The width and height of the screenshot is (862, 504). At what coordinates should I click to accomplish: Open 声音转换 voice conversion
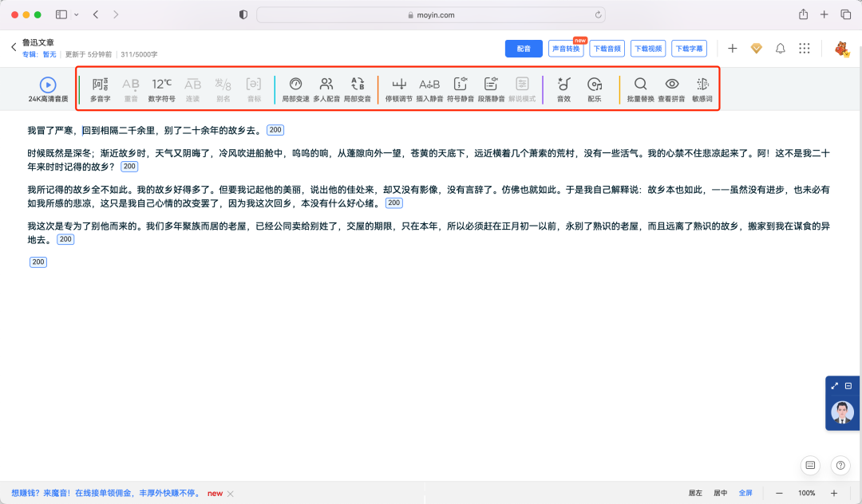(566, 49)
